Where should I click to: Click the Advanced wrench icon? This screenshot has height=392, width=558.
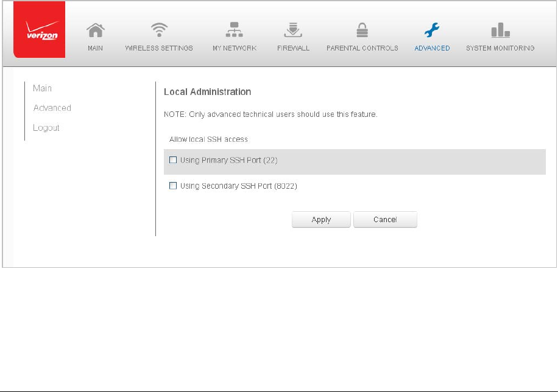[432, 30]
